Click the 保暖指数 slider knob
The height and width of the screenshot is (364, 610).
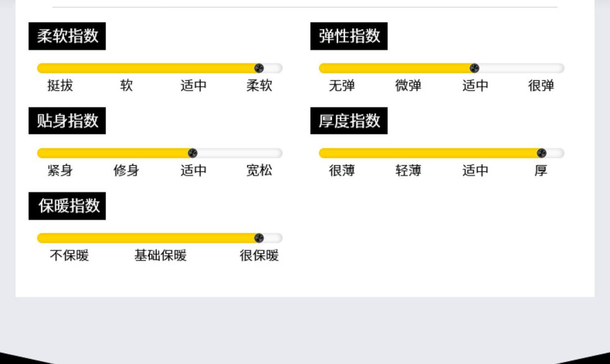(x=259, y=238)
